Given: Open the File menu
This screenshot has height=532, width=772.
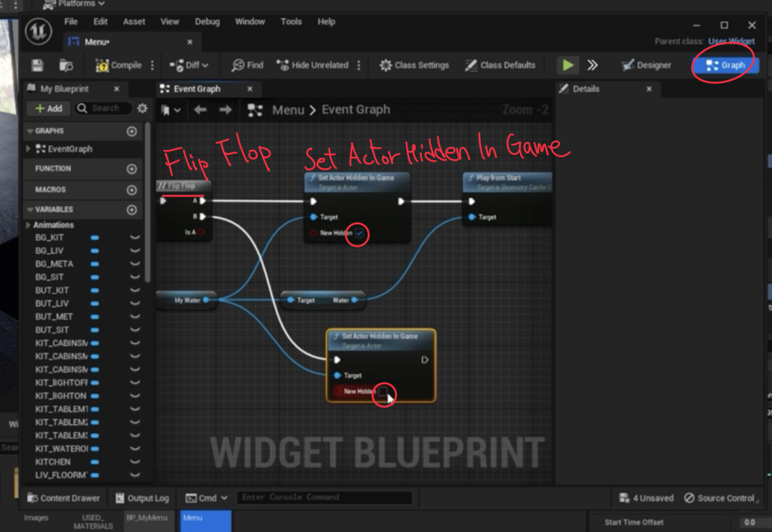Looking at the screenshot, I should (71, 21).
